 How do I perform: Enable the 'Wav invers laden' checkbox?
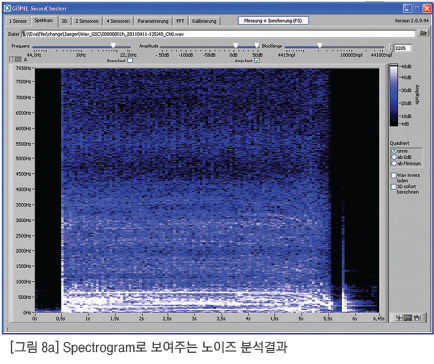point(394,175)
